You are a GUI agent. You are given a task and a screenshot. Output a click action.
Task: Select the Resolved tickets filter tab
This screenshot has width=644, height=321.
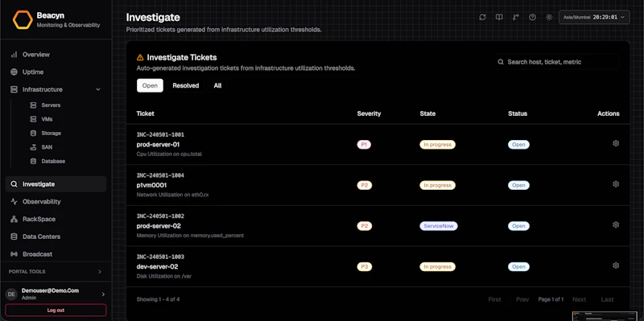186,85
